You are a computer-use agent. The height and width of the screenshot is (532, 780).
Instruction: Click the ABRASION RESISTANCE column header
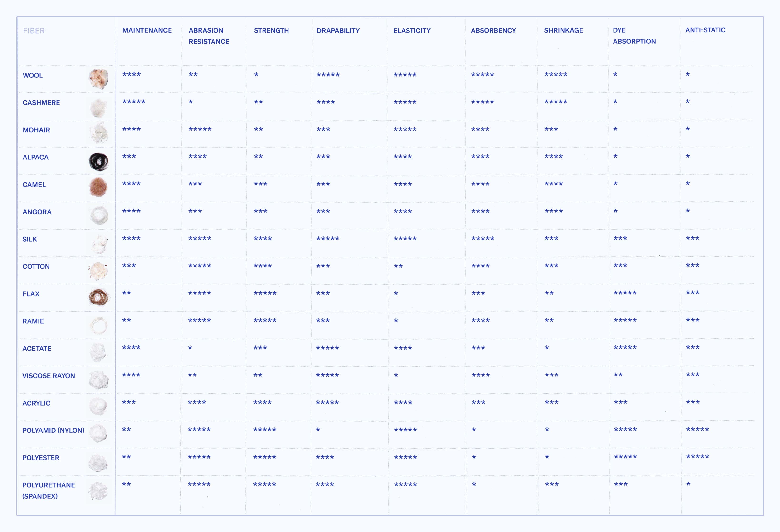209,36
